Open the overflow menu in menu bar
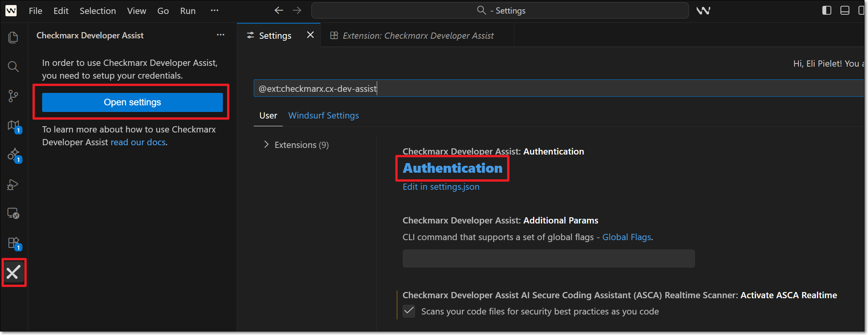 (x=214, y=11)
